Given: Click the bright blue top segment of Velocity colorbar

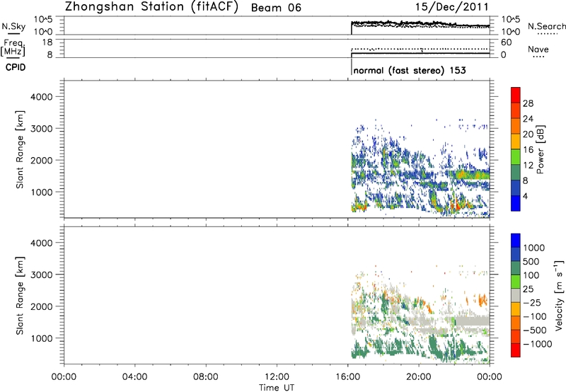Looking at the screenshot, I should point(516,241).
